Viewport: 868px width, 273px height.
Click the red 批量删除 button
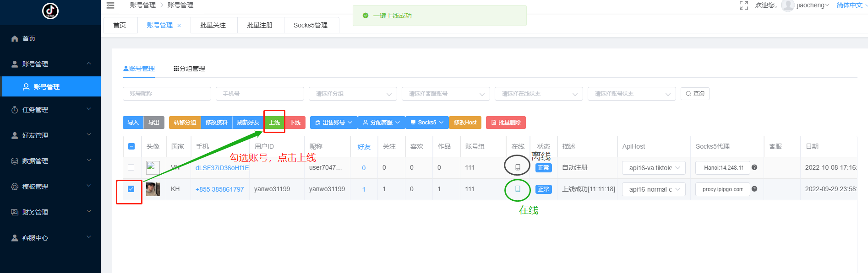pyautogui.click(x=506, y=123)
